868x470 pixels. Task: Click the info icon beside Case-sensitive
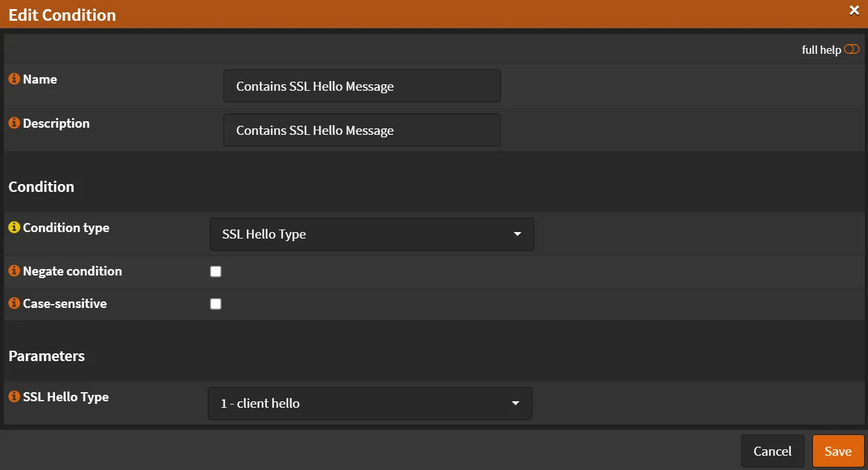pos(14,303)
